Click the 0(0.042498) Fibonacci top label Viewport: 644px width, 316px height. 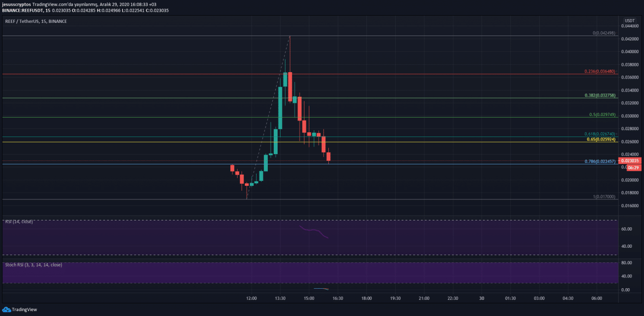pos(604,33)
